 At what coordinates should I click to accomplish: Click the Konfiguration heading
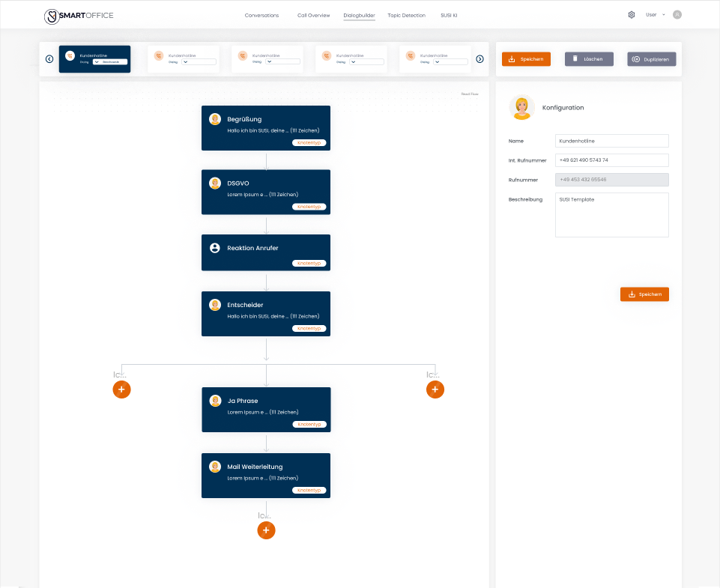point(563,107)
